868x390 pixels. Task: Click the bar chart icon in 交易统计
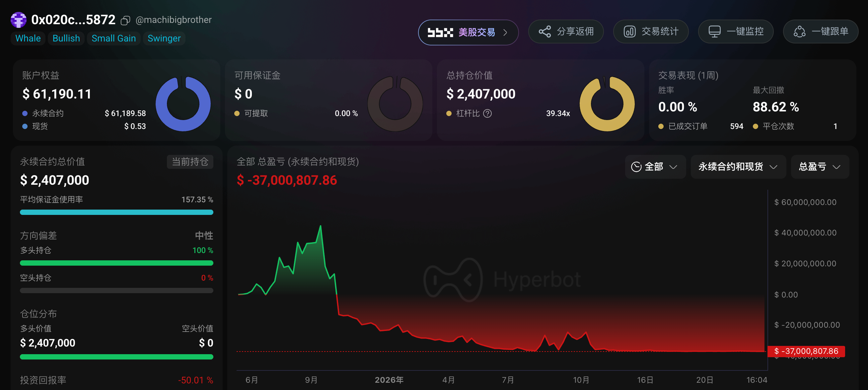629,32
